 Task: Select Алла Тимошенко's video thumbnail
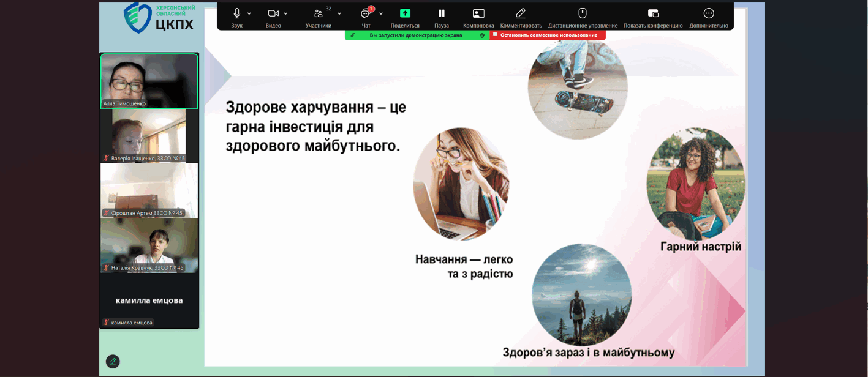click(x=149, y=81)
